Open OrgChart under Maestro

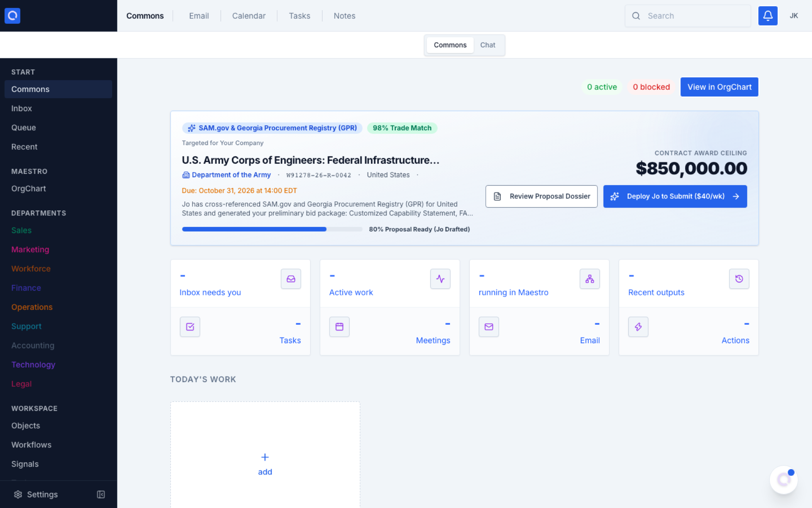point(58,188)
